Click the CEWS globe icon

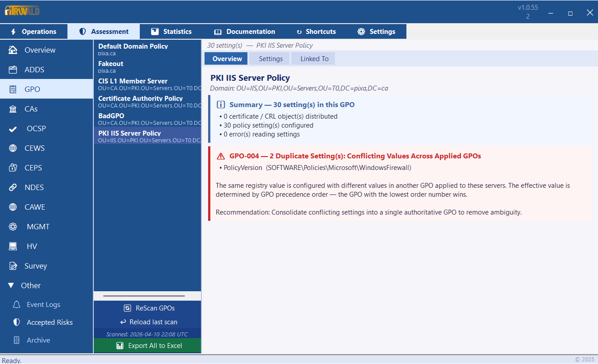pos(13,148)
